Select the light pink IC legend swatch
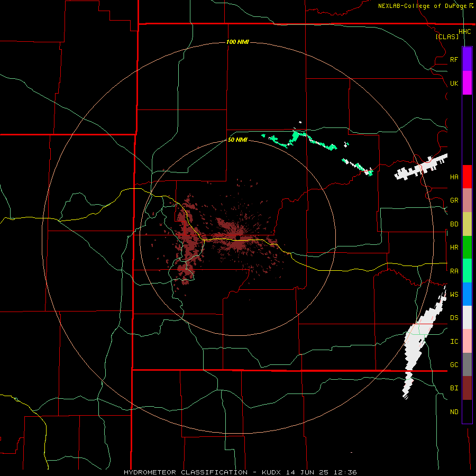 tap(467, 341)
